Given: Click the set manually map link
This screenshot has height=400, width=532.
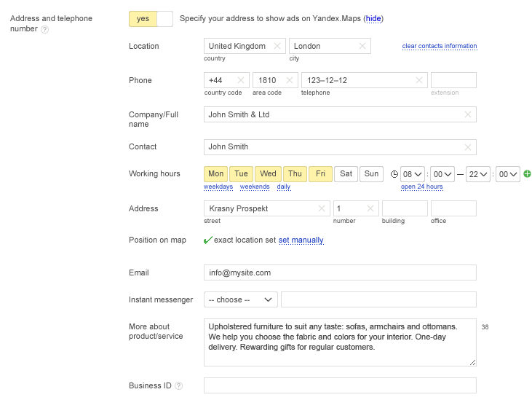Looking at the screenshot, I should (x=301, y=240).
